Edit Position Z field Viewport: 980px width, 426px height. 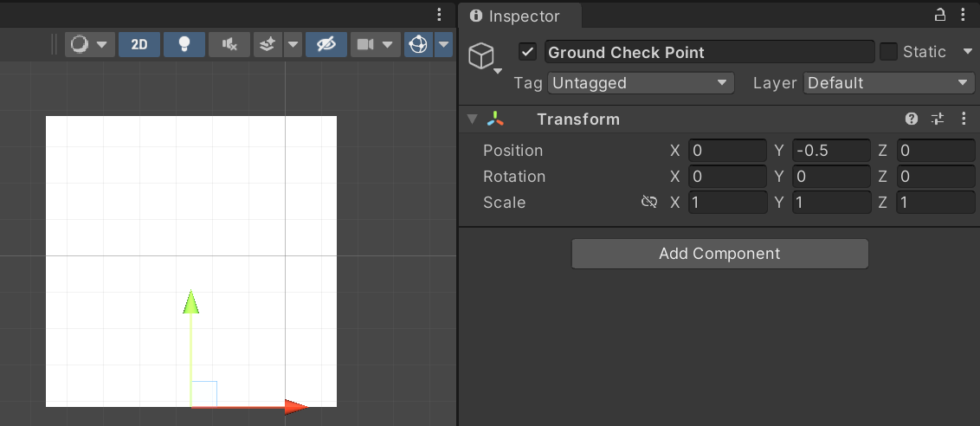[x=936, y=150]
